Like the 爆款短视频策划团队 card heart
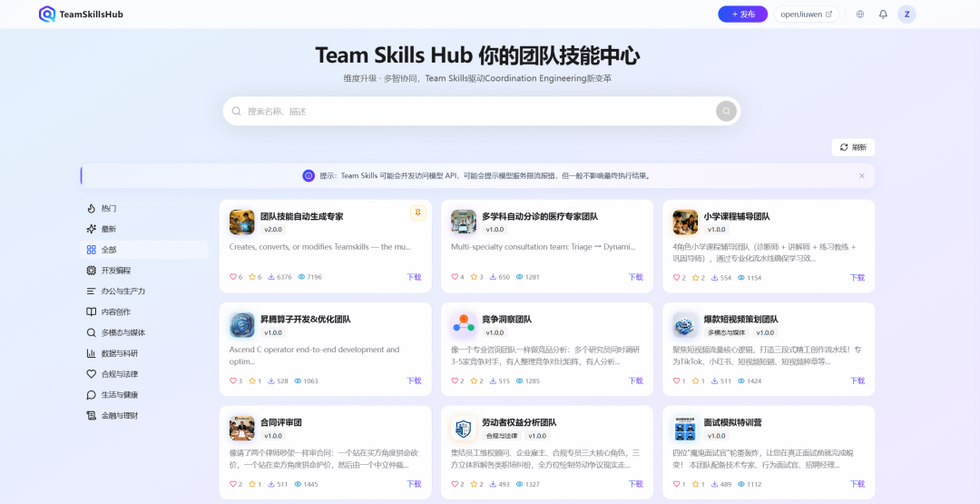Viewport: 980px width, 504px height. point(676,380)
